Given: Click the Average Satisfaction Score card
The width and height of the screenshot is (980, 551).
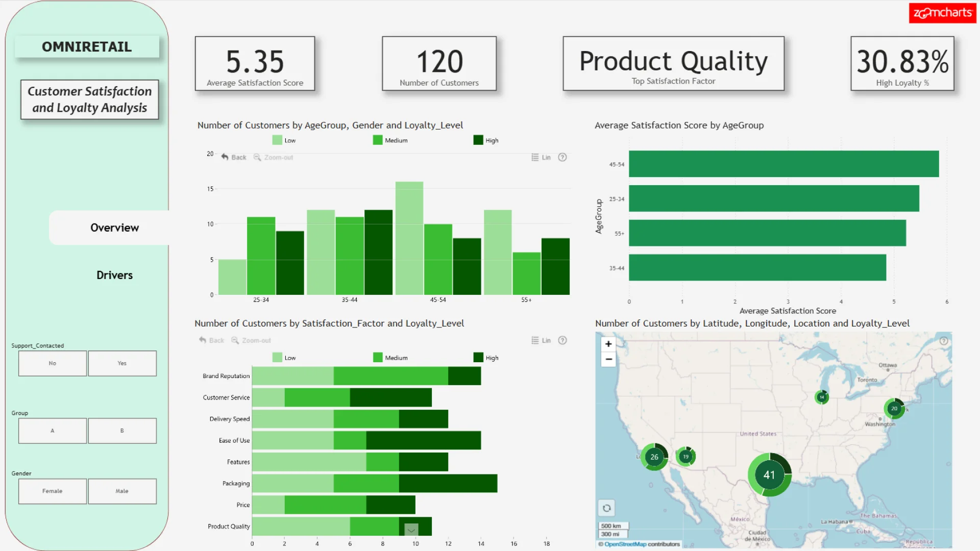Looking at the screenshot, I should point(255,63).
